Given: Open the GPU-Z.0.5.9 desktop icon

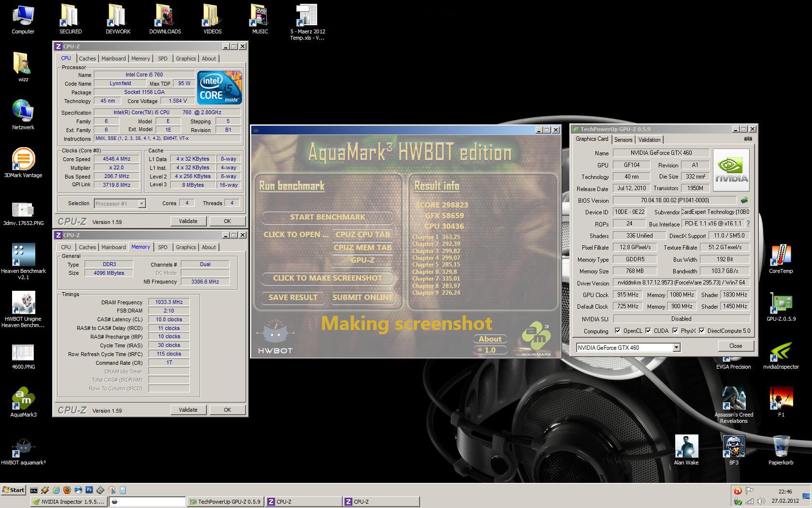Looking at the screenshot, I should coord(781,306).
